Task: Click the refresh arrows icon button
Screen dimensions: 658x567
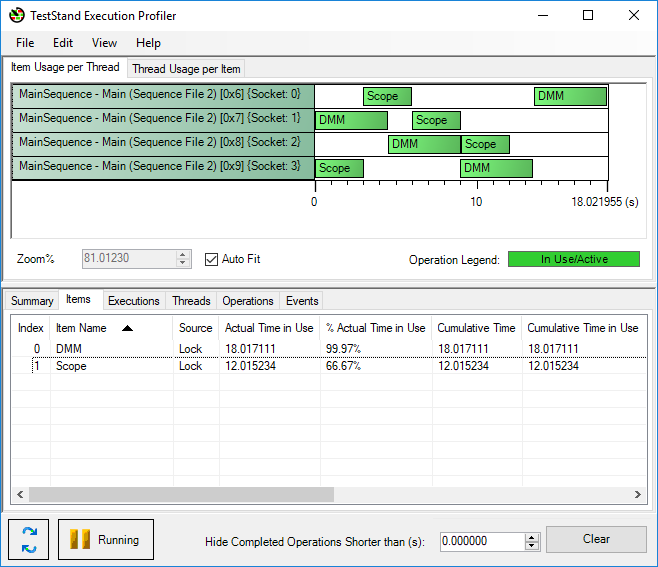Action: pos(29,540)
